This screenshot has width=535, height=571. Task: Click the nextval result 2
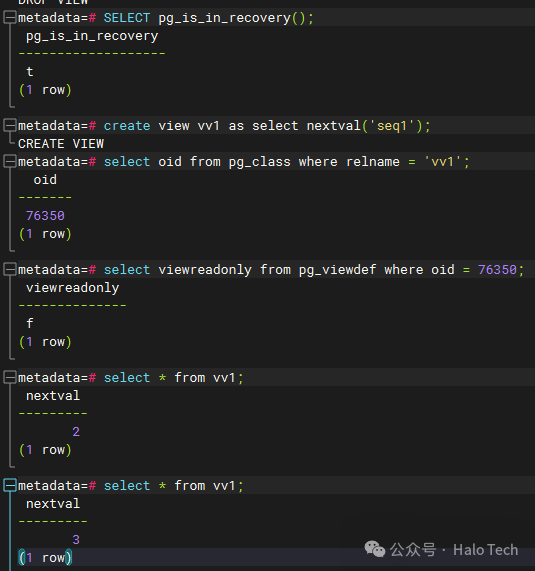click(76, 432)
